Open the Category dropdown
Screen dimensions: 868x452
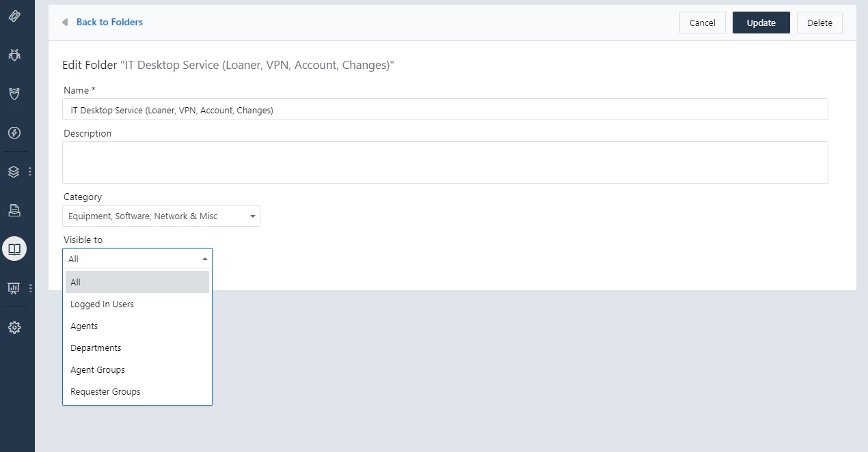[161, 216]
